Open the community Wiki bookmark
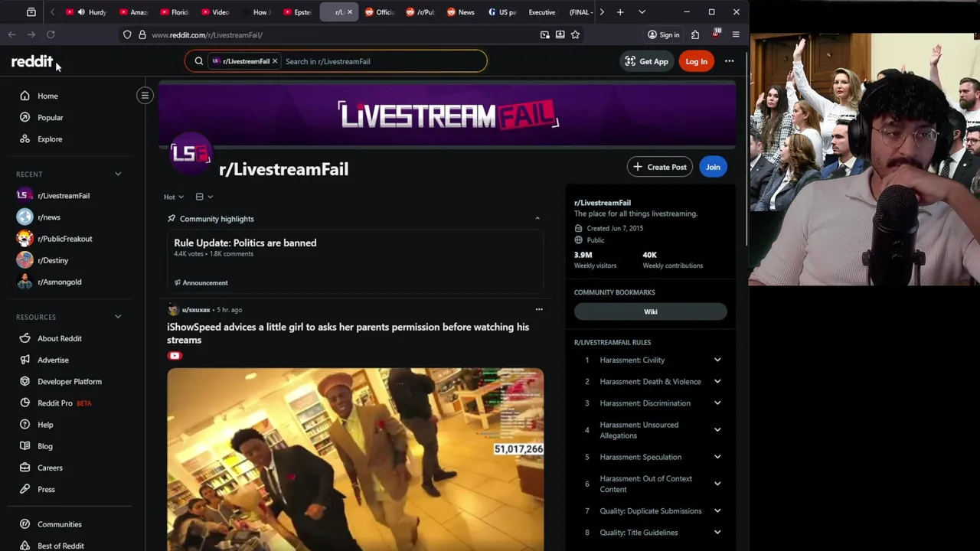Image resolution: width=980 pixels, height=551 pixels. [x=651, y=311]
